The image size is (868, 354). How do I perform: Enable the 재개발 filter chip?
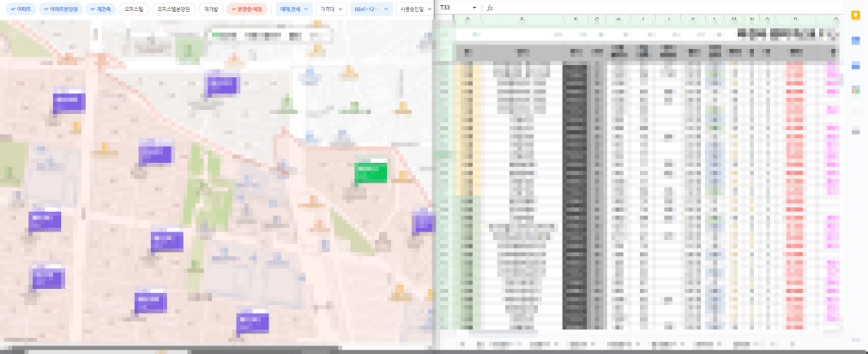point(210,9)
